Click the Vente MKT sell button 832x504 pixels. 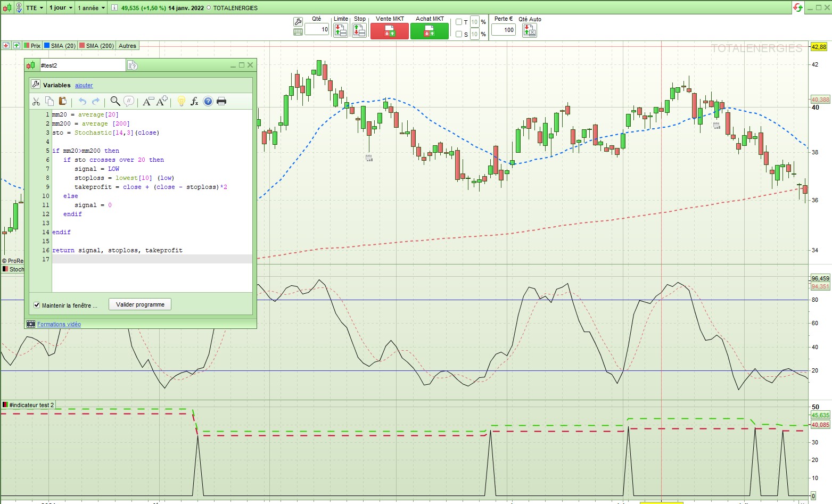390,31
